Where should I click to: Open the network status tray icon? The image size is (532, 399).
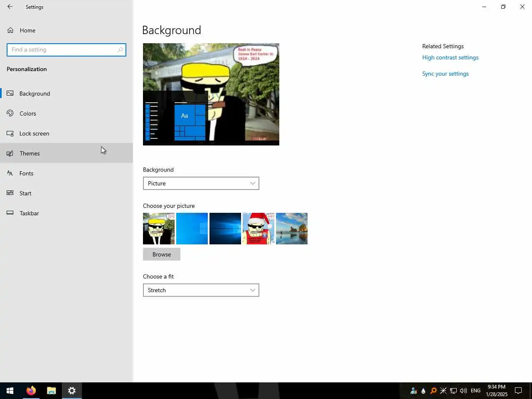click(453, 391)
